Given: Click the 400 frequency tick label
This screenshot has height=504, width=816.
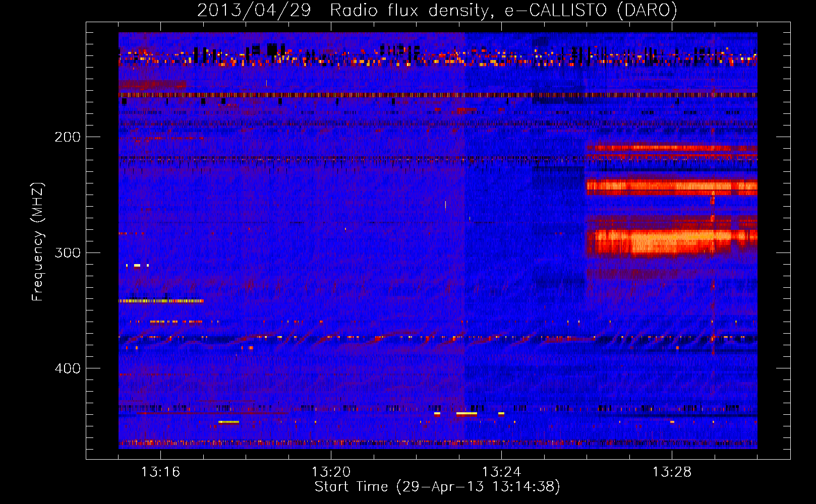Looking at the screenshot, I should coord(68,368).
